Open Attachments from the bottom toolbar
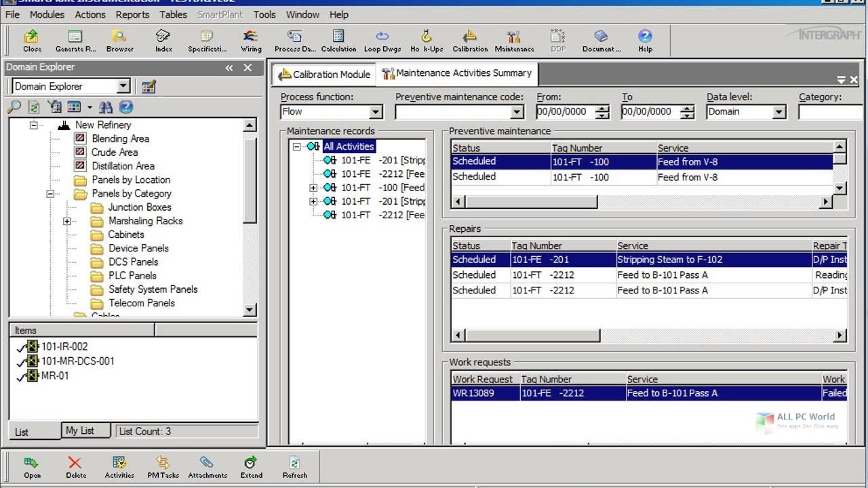The image size is (868, 488). (x=207, y=466)
